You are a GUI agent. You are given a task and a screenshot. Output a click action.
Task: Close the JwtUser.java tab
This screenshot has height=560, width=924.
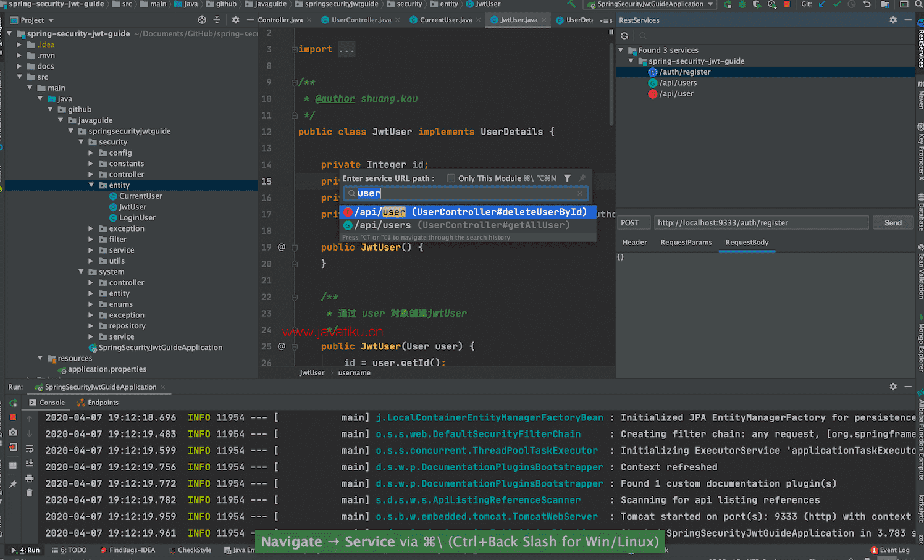544,20
